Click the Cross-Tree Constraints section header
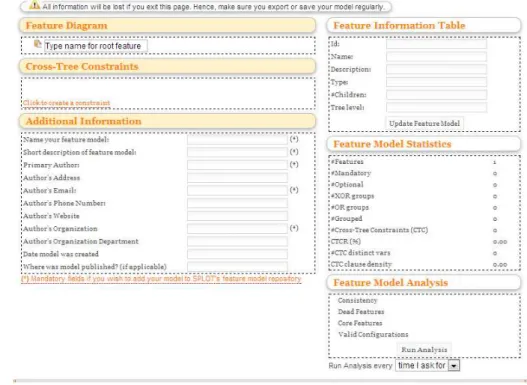Viewport: 527px width, 385px height. (x=167, y=67)
